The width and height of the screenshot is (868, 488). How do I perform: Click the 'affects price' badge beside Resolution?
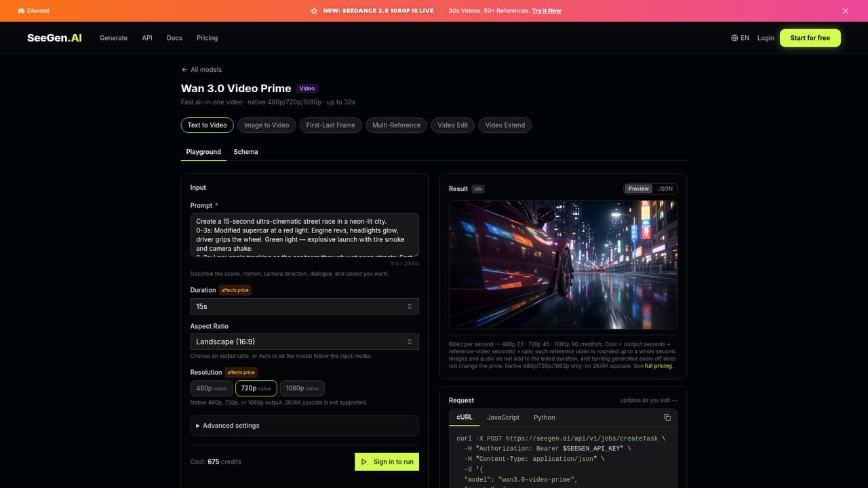(241, 372)
